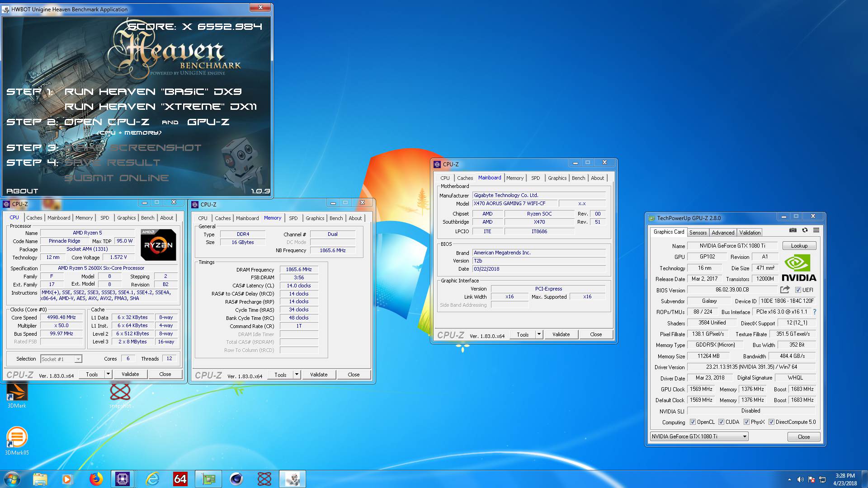Image resolution: width=868 pixels, height=488 pixels.
Task: Open Graphics tab in the CPU-Z Mainboard window
Action: coord(557,178)
